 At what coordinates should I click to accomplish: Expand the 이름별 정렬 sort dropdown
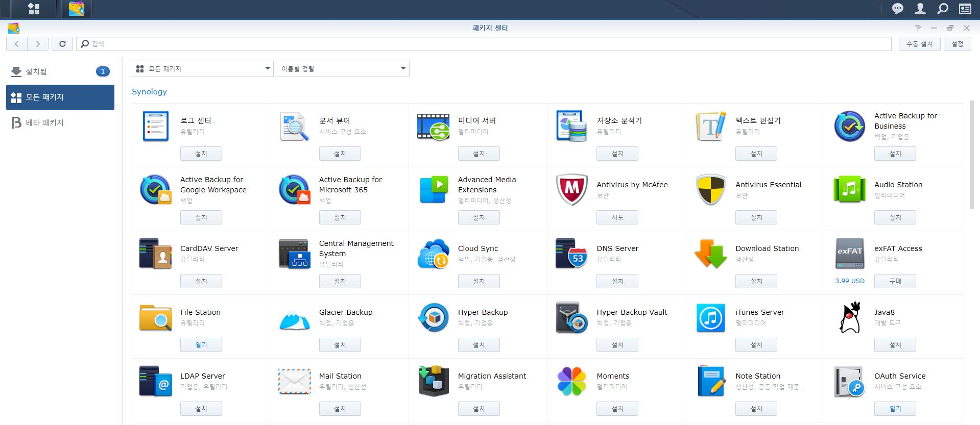[343, 69]
